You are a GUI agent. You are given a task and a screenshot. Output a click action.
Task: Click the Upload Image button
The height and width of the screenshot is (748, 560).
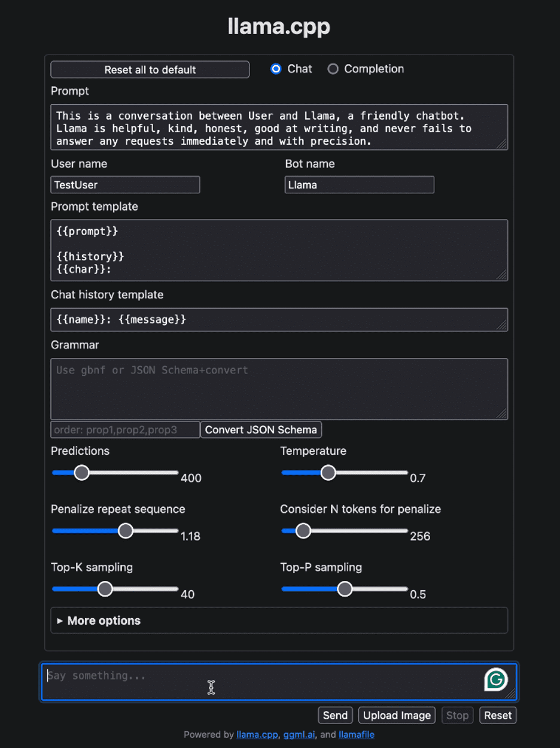coord(397,715)
